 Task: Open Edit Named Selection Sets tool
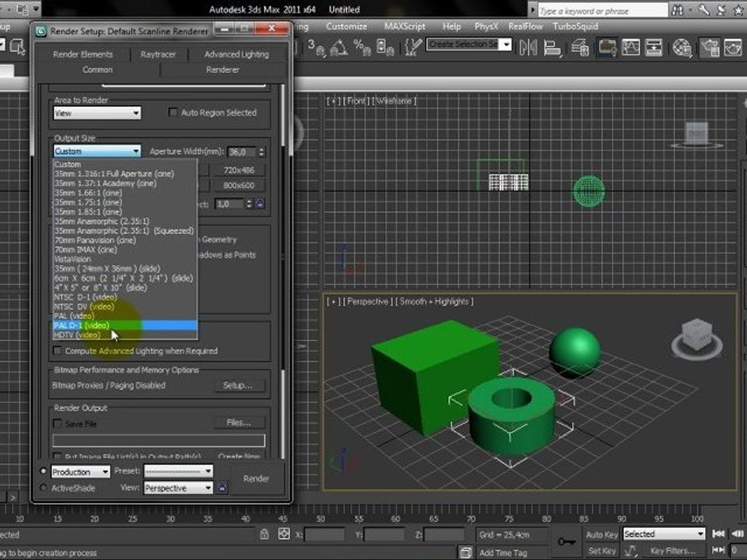point(413,47)
